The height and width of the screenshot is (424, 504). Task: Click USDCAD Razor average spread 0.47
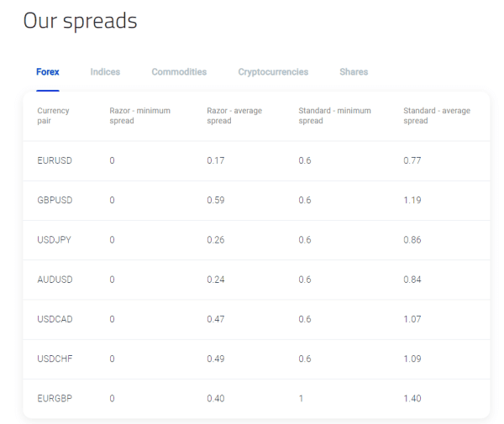tap(216, 319)
